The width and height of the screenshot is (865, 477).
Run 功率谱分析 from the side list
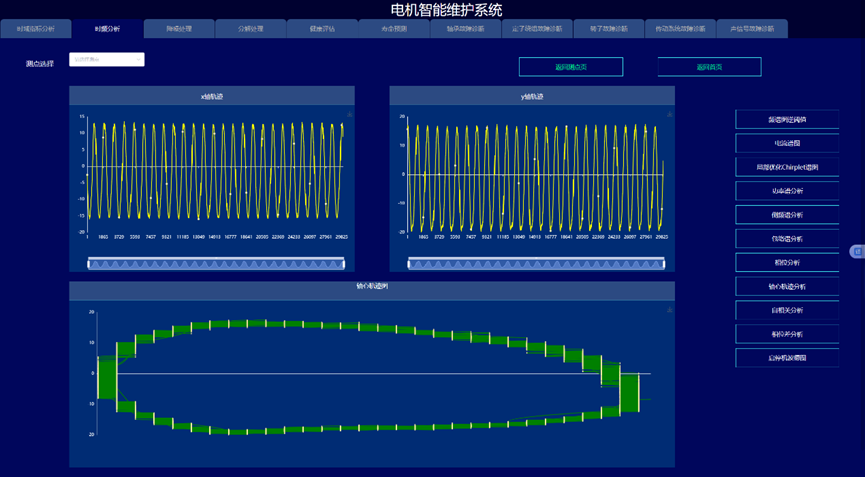tap(787, 191)
